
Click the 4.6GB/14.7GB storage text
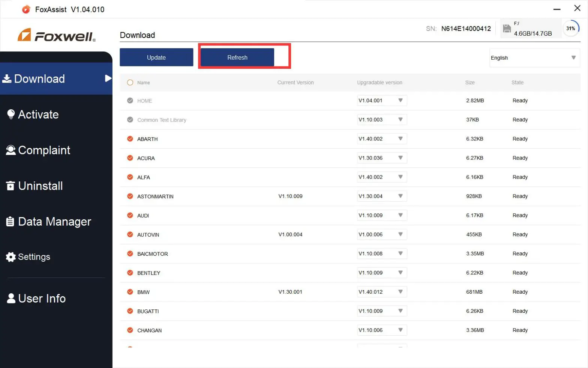click(x=533, y=33)
